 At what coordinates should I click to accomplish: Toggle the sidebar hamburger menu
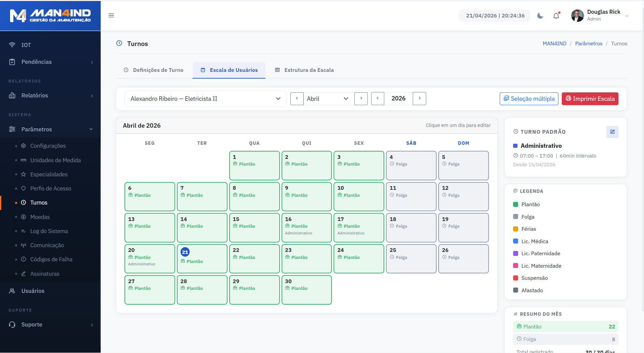[x=111, y=15]
